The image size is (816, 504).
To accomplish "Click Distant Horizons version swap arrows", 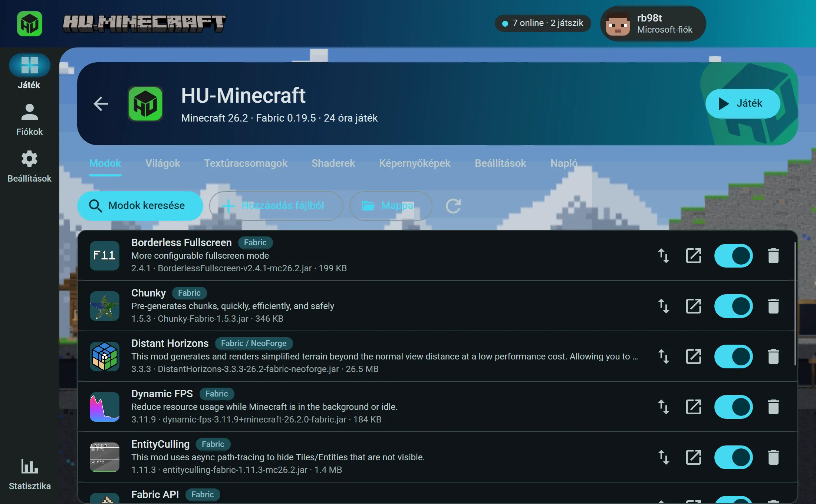I will 664,357.
